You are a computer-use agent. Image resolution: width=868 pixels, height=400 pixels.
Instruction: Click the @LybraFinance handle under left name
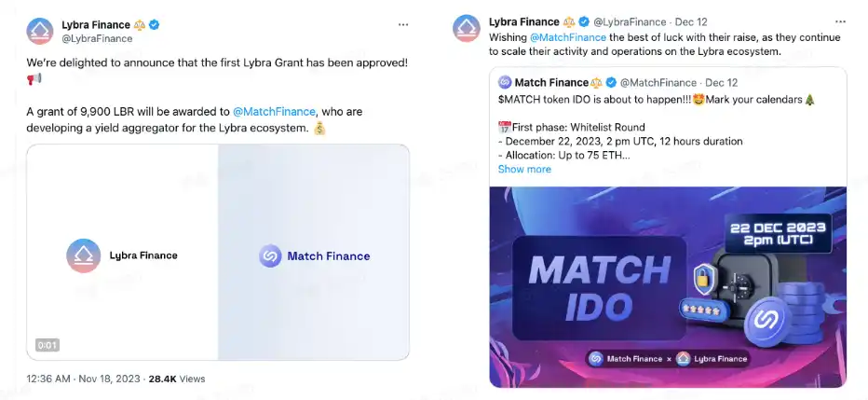(97, 38)
